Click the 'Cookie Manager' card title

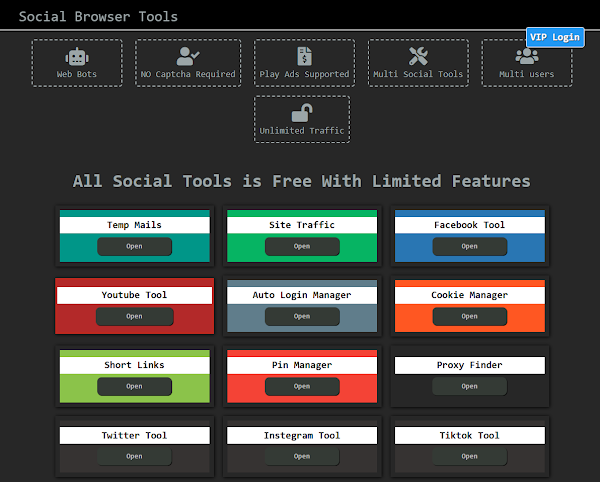click(470, 295)
